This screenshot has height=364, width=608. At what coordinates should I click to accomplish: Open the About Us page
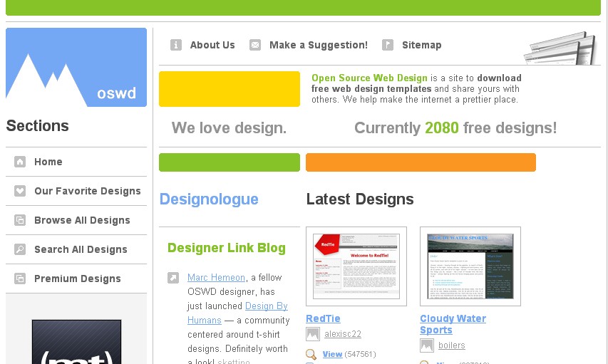(212, 45)
